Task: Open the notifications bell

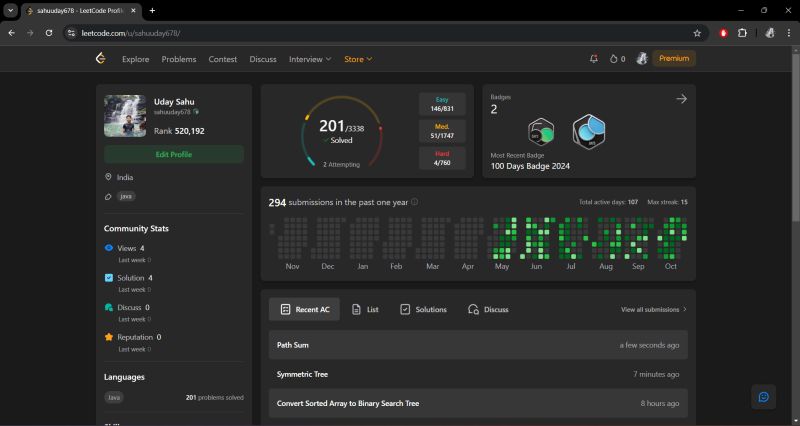Action: (x=594, y=59)
